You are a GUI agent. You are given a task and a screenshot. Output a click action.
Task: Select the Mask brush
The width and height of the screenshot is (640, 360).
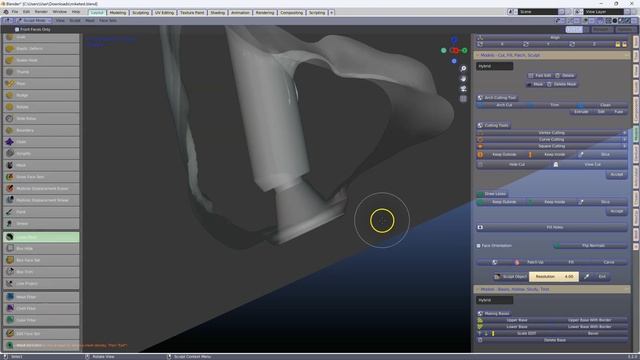point(41,165)
